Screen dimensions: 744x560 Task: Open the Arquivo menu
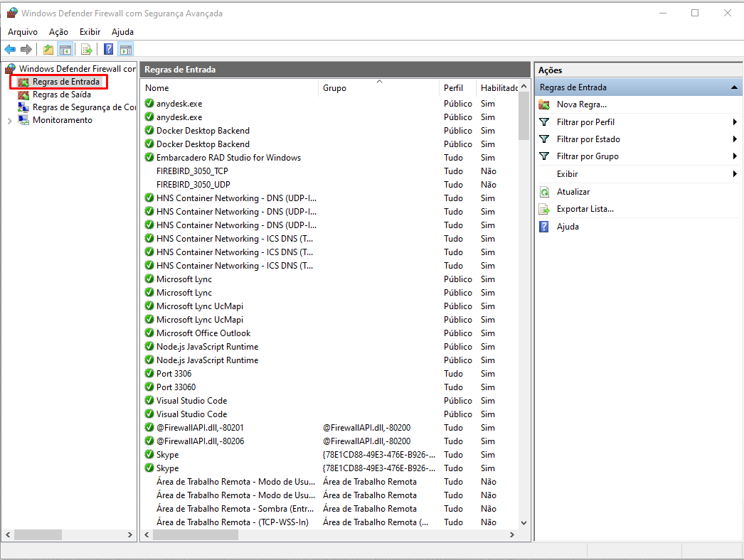pyautogui.click(x=23, y=32)
